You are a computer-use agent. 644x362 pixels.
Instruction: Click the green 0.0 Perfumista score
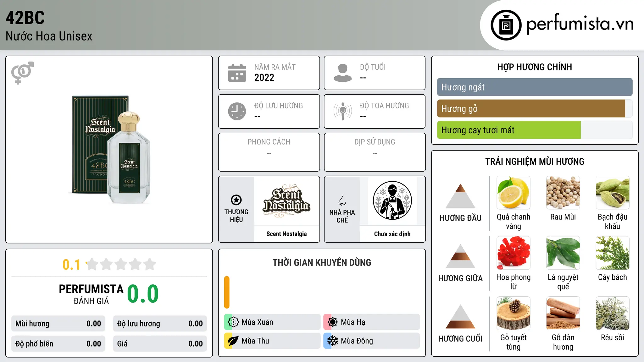143,294
